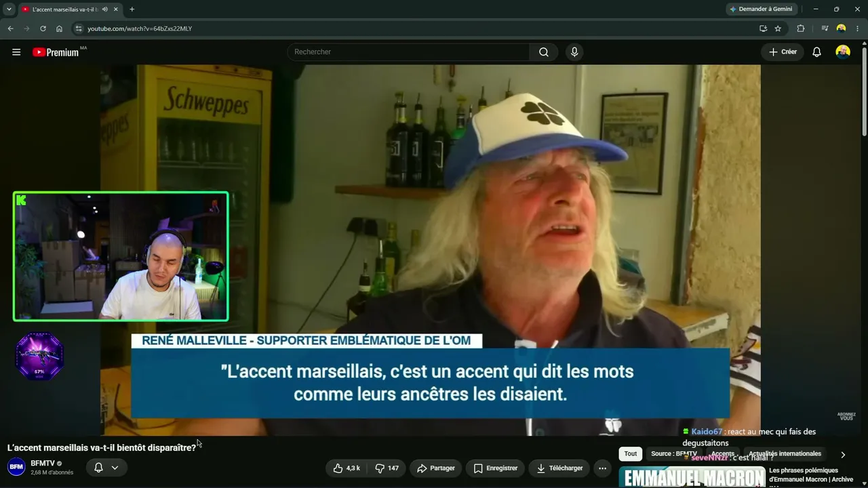
Task: Click the video title 'L'accent marseillais va-t-il bientôt disparaître?'
Action: [102, 448]
